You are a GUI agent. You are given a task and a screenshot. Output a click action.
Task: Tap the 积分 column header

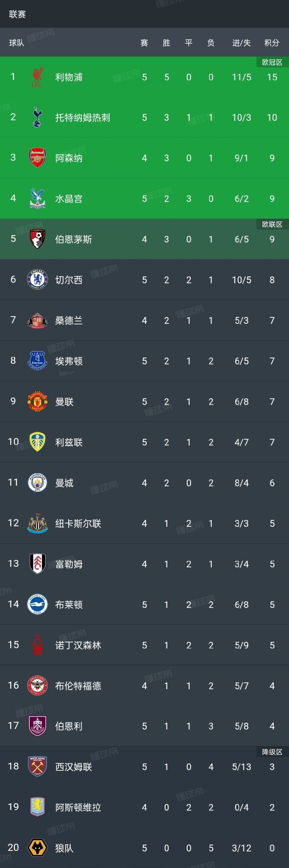click(x=272, y=43)
